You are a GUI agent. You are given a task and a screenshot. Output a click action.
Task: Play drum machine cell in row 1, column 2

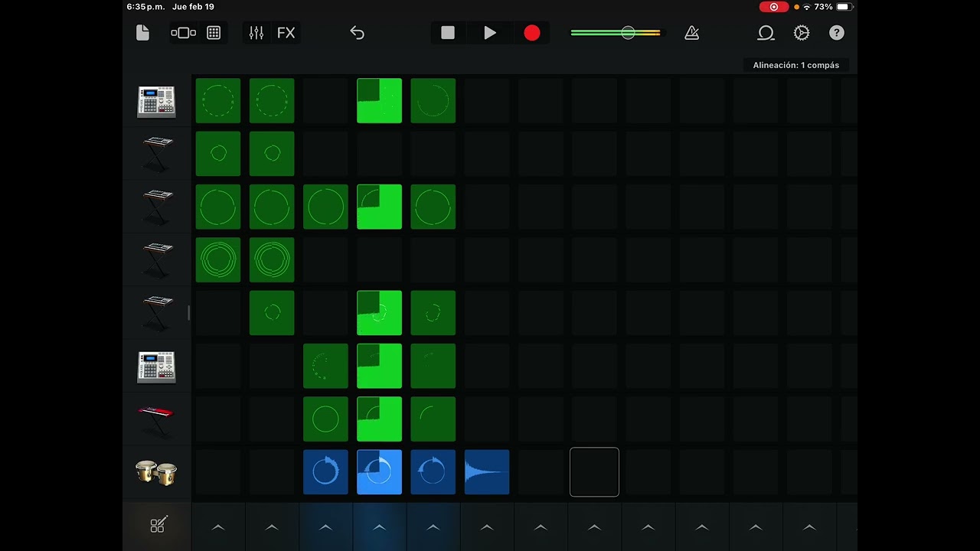[272, 100]
